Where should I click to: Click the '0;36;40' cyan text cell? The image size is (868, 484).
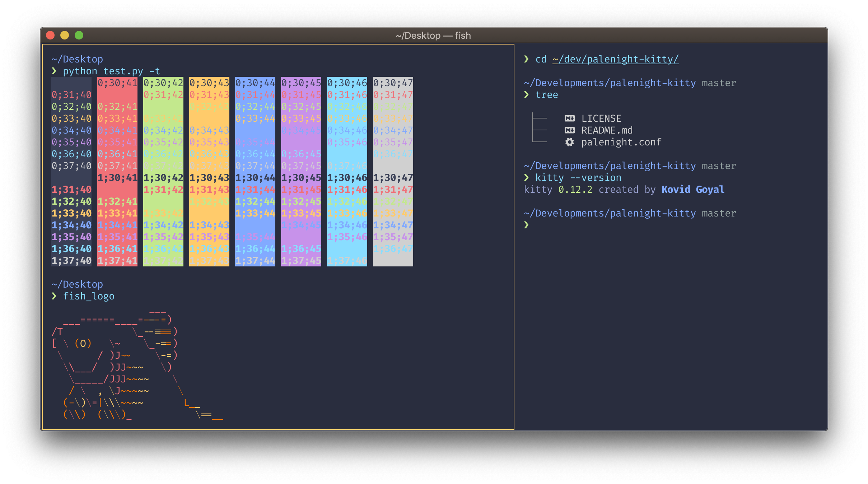click(x=71, y=154)
